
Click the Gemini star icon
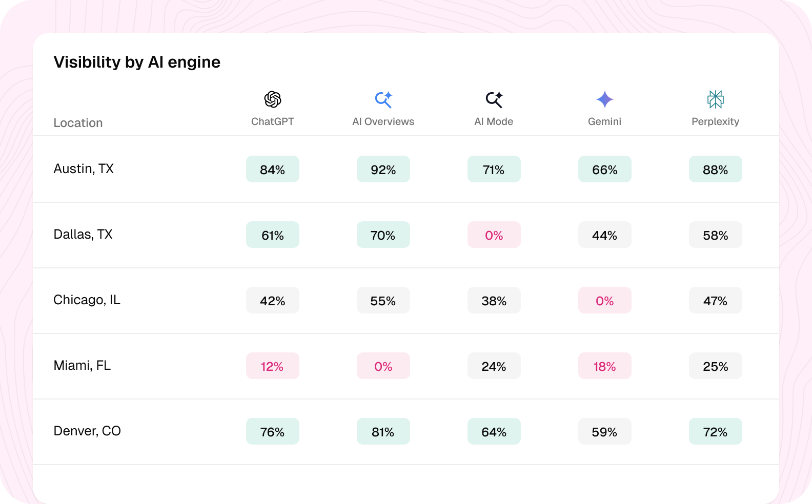click(605, 99)
